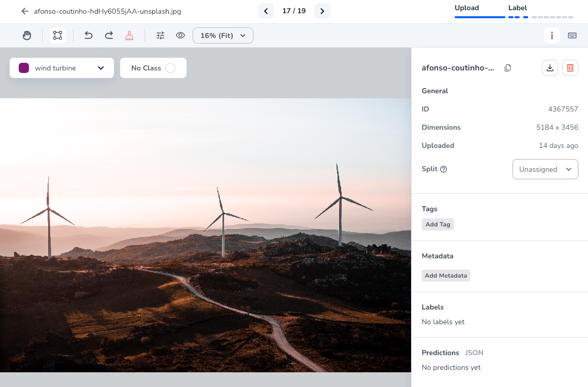Open the image adjustment sliders settings
588x387 pixels.
[160, 35]
